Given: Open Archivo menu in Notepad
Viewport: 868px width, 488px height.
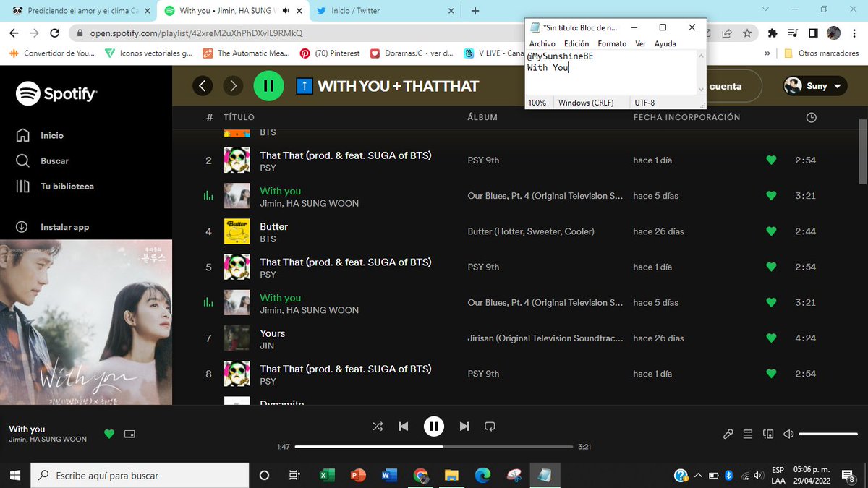Looking at the screenshot, I should [x=542, y=43].
